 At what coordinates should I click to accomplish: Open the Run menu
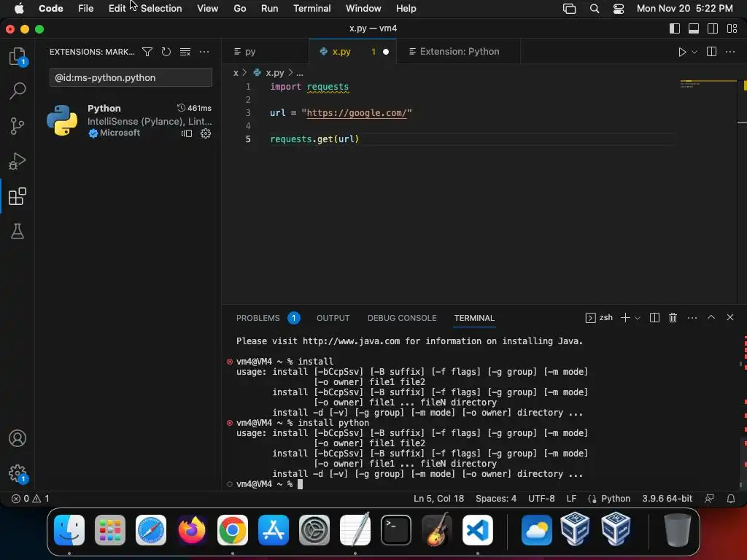[269, 8]
